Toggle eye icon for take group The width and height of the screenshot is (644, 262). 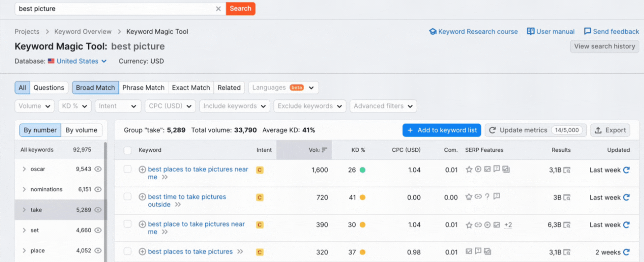pos(98,210)
